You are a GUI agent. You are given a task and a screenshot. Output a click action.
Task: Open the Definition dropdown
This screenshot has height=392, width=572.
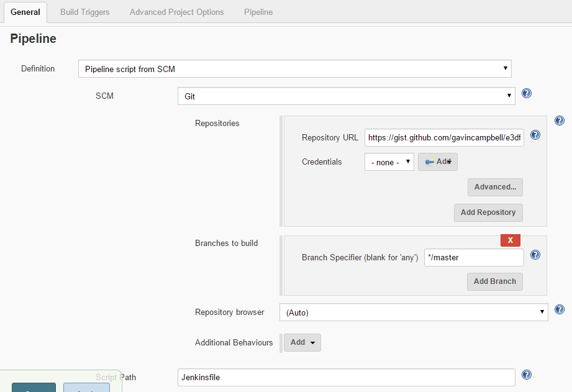pyautogui.click(x=294, y=68)
